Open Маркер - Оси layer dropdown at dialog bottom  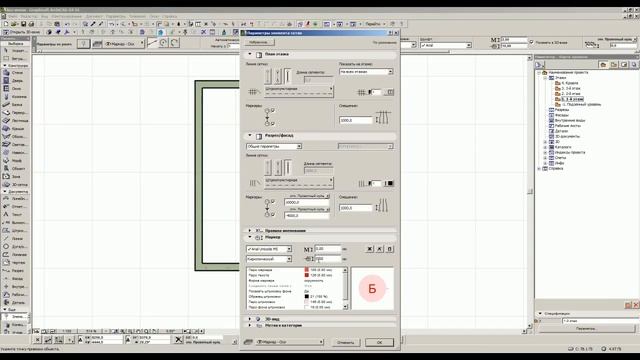point(290,342)
